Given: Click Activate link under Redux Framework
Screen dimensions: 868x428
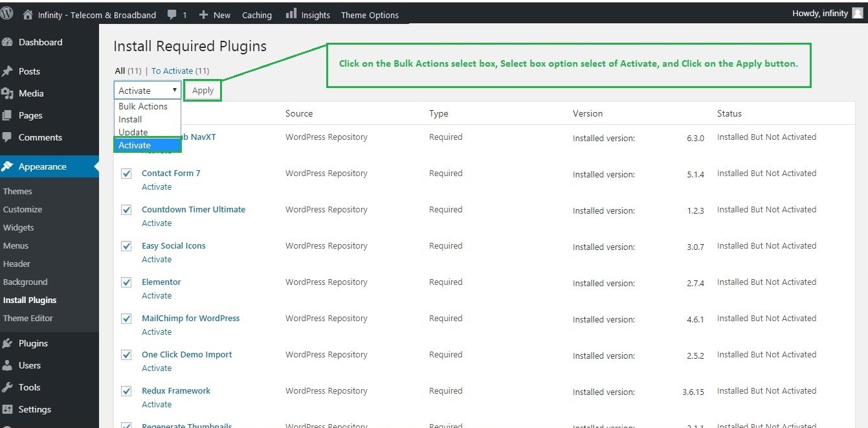Looking at the screenshot, I should [157, 405].
